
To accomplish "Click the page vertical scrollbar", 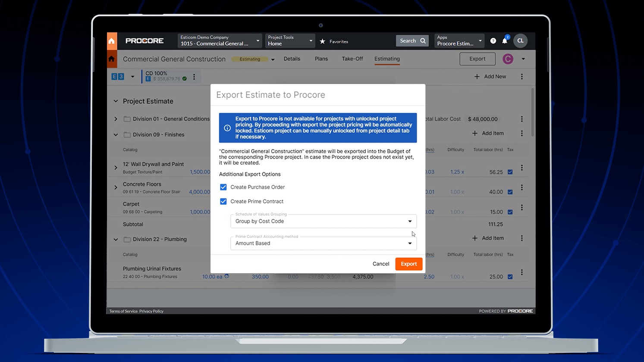I will pyautogui.click(x=533, y=112).
